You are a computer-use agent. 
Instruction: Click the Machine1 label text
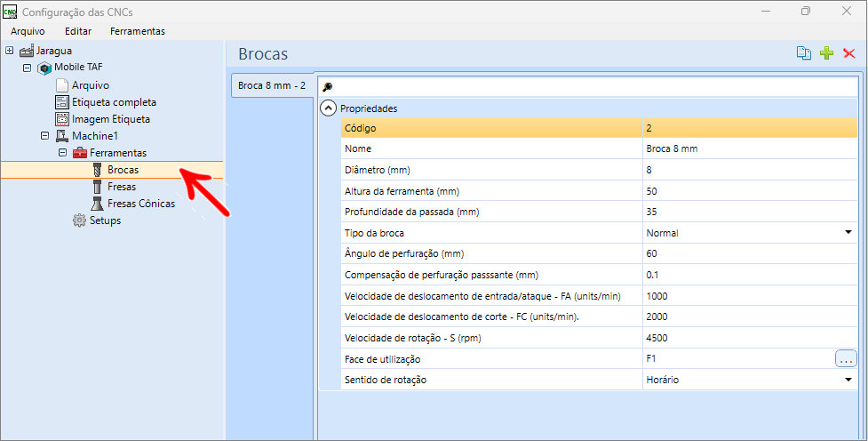click(x=95, y=136)
